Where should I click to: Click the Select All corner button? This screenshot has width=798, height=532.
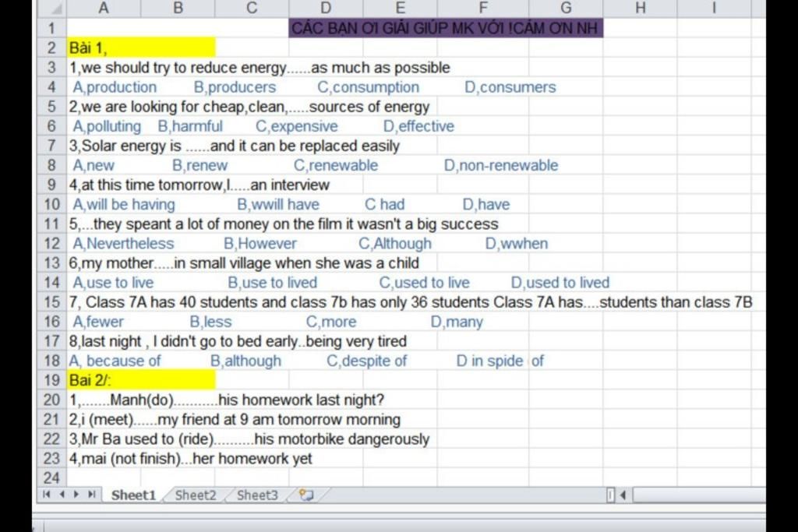coord(52,8)
